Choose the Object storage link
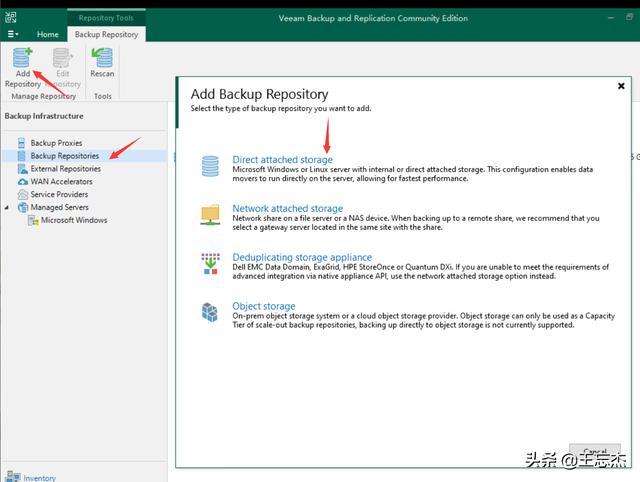The width and height of the screenshot is (640, 482). (264, 306)
